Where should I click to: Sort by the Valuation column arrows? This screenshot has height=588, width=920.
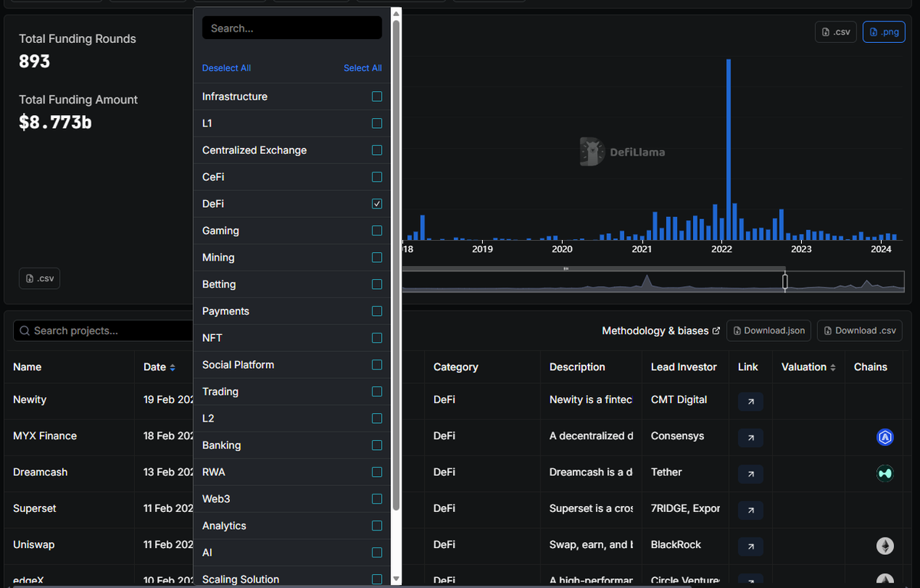click(x=833, y=367)
